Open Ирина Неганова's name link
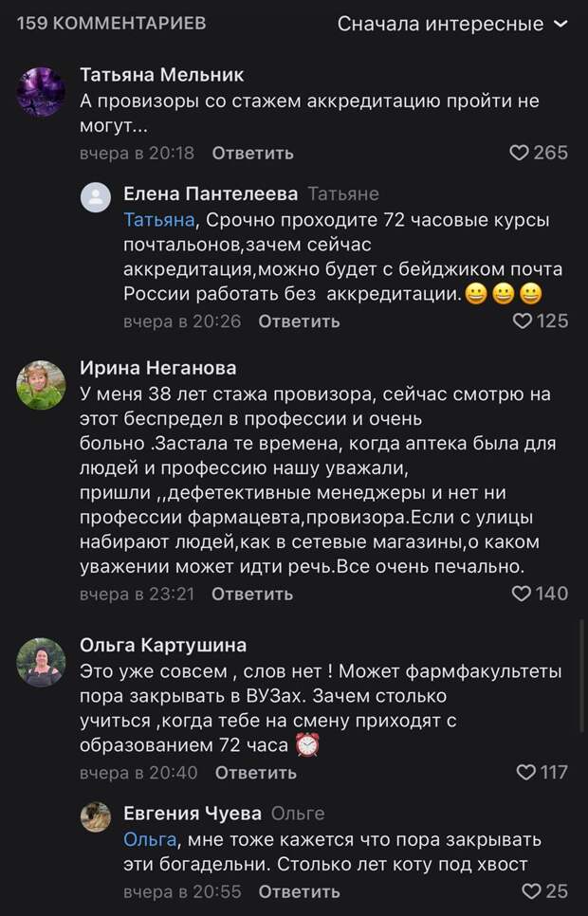This screenshot has width=588, height=916. point(158,368)
